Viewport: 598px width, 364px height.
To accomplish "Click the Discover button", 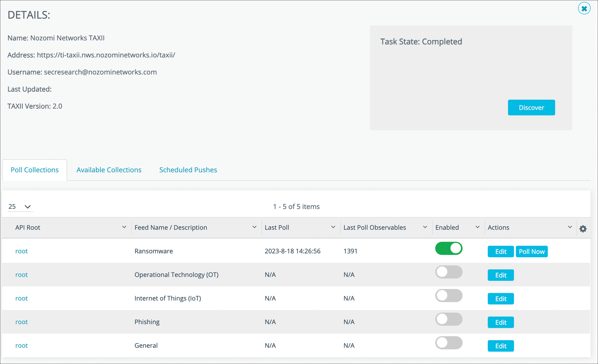I will point(531,108).
